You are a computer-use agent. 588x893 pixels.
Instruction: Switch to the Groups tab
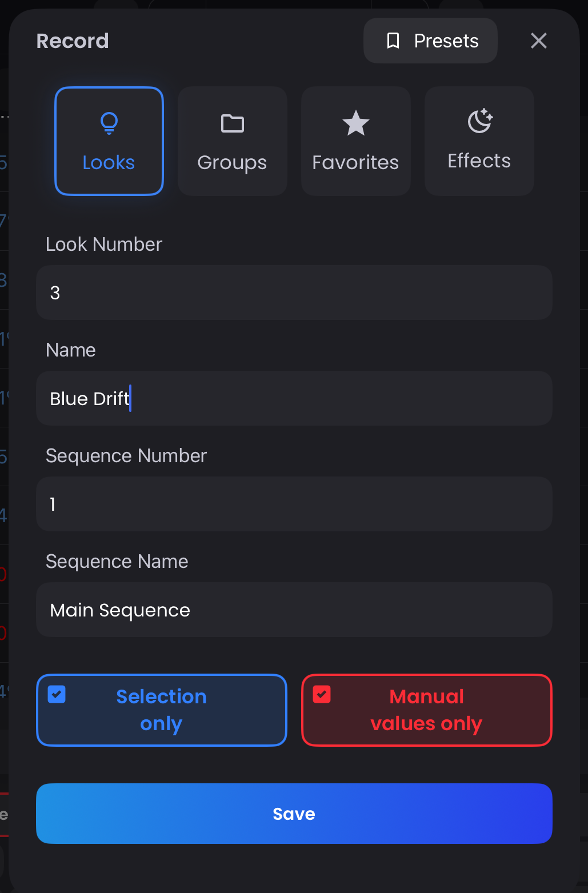(x=233, y=141)
